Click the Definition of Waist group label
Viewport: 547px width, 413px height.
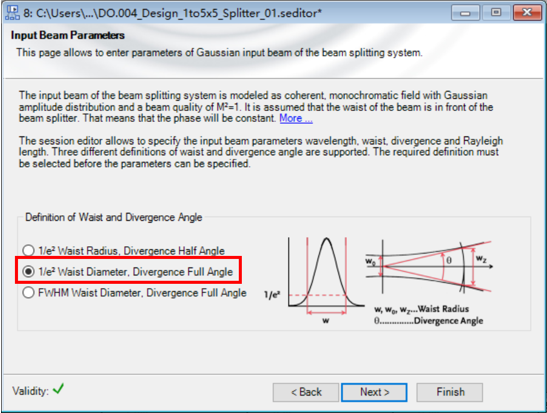[x=114, y=217]
